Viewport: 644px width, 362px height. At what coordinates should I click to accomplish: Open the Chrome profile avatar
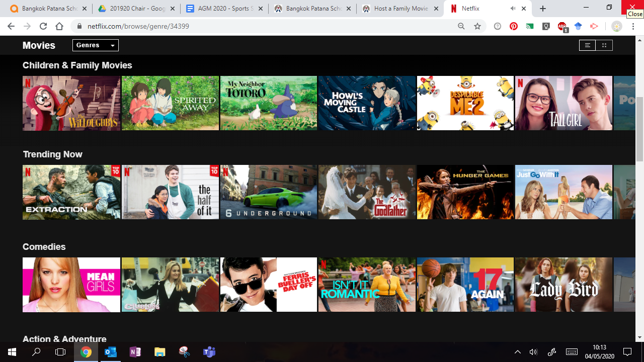(x=616, y=26)
